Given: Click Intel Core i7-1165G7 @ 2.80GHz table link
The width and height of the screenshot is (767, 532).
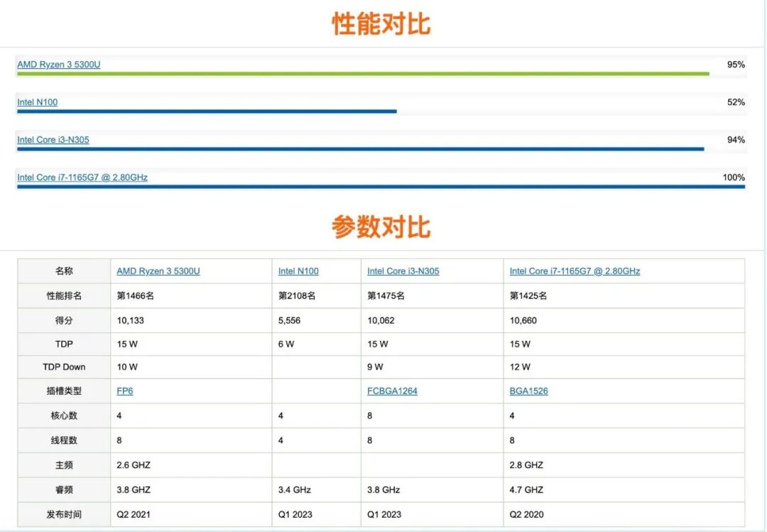Looking at the screenshot, I should pyautogui.click(x=575, y=271).
